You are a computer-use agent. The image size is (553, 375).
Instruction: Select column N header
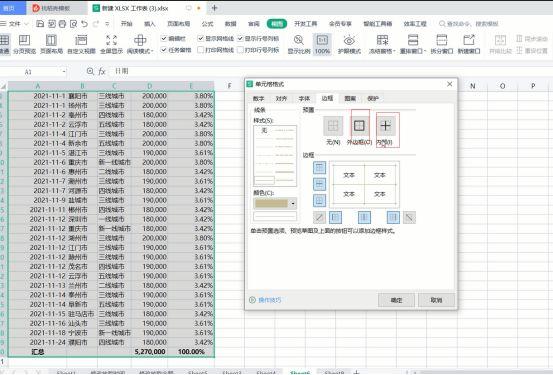tap(472, 86)
